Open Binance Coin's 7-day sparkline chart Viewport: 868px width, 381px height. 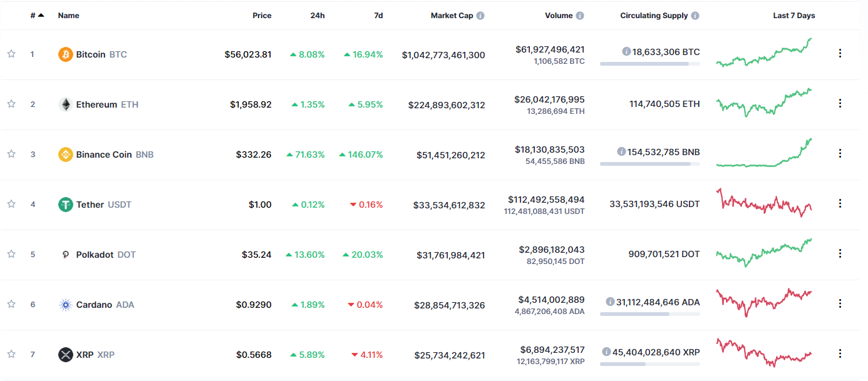pyautogui.click(x=764, y=153)
